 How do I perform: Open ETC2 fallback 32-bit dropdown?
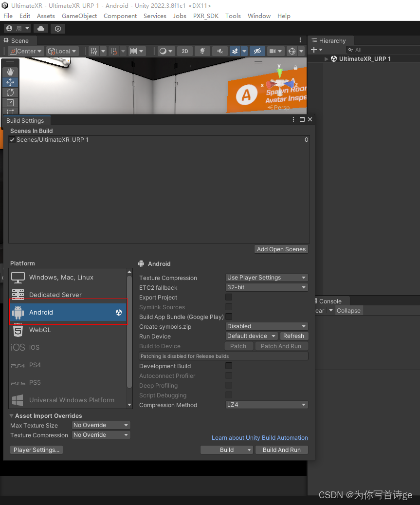[267, 287]
